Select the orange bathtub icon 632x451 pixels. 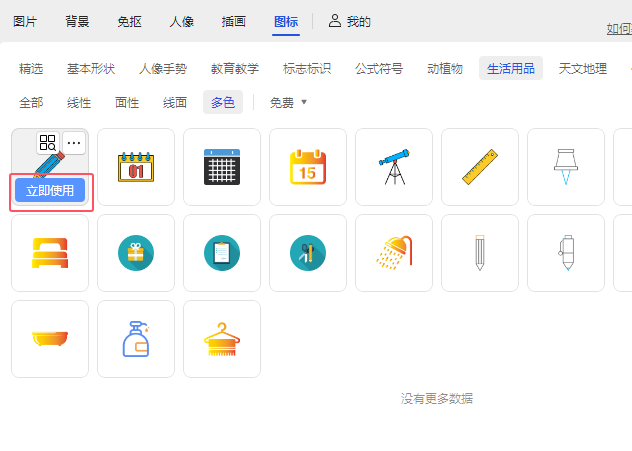[50, 339]
